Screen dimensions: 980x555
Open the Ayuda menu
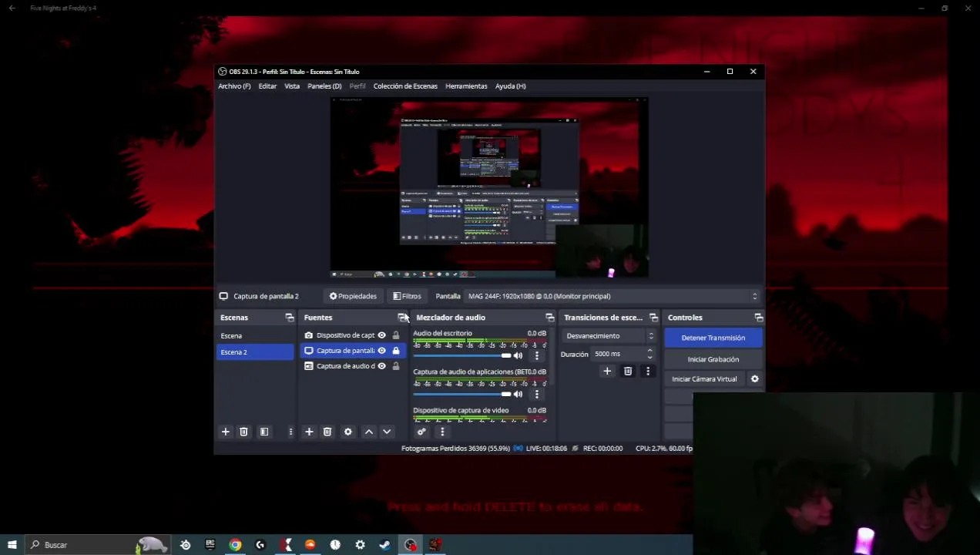coord(510,86)
